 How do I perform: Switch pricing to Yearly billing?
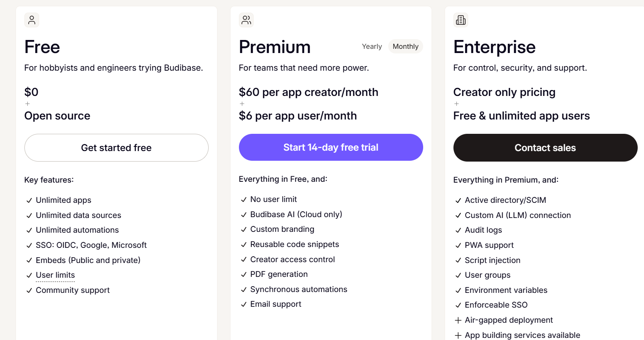(x=372, y=47)
